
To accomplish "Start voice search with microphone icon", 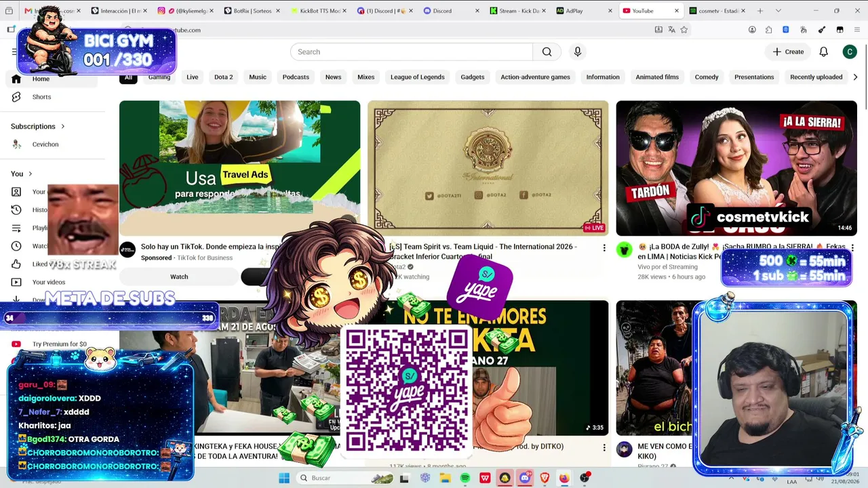I will pyautogui.click(x=578, y=52).
